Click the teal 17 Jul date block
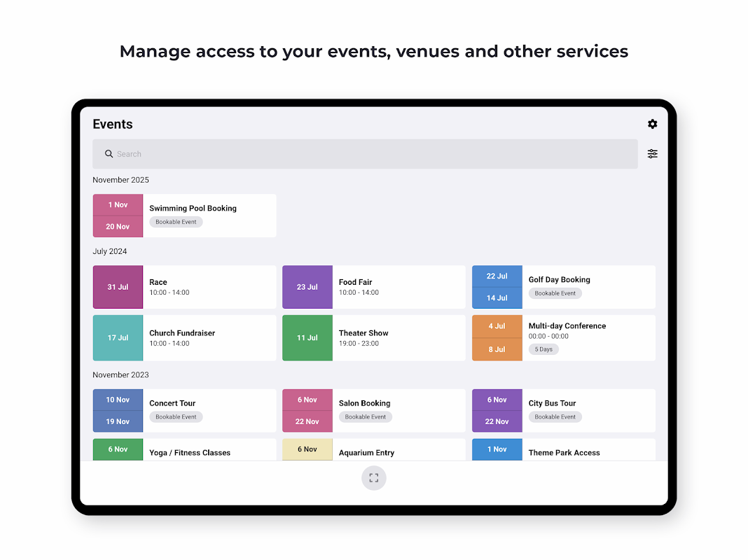Image resolution: width=748 pixels, height=560 pixels. [x=118, y=337]
